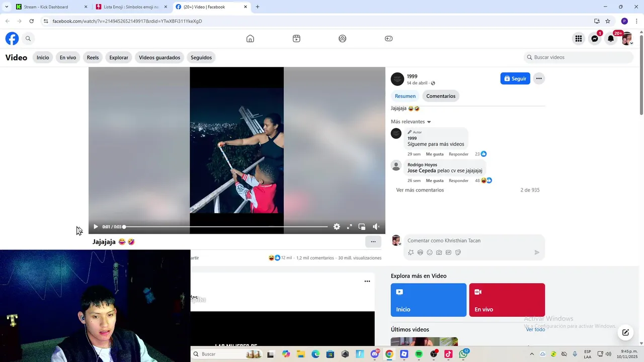The height and width of the screenshot is (362, 644).
Task: Open the Video (Watch) icon in top navigation
Action: pos(296,39)
